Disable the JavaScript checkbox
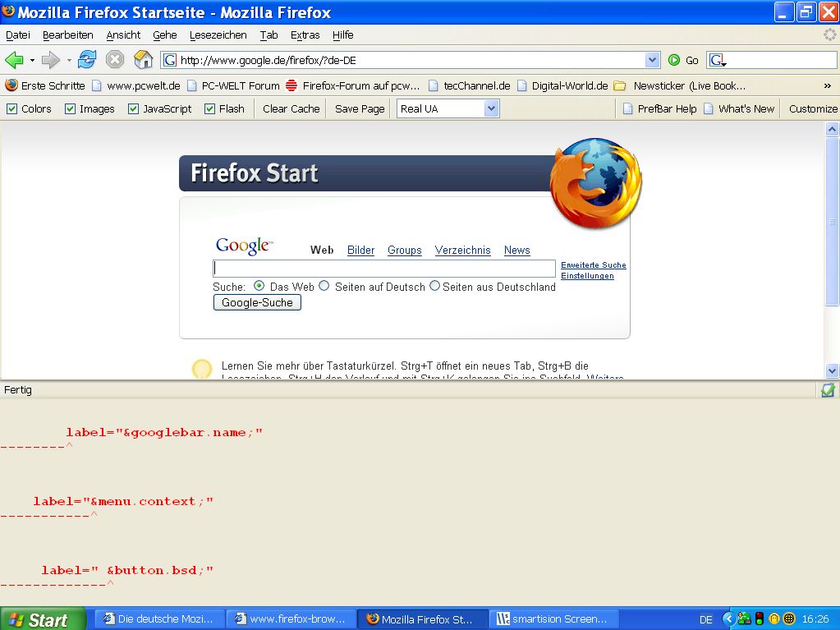Image resolution: width=840 pixels, height=630 pixels. coord(133,108)
